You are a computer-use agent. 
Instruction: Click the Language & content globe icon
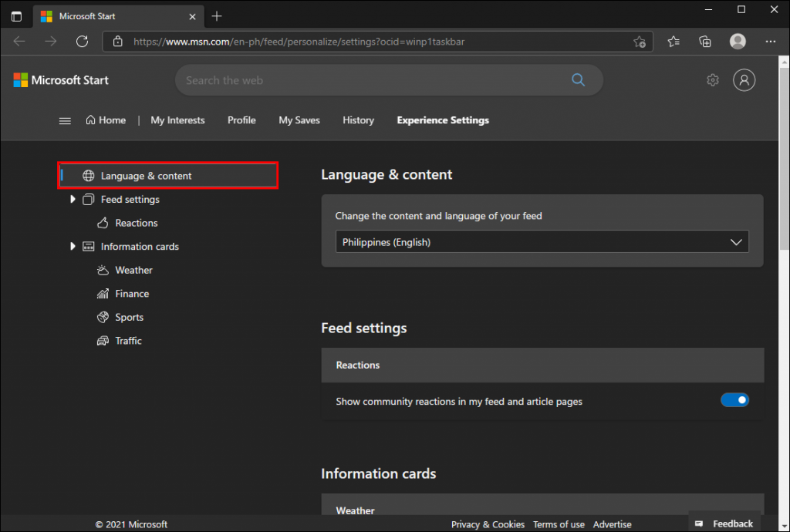pos(87,175)
